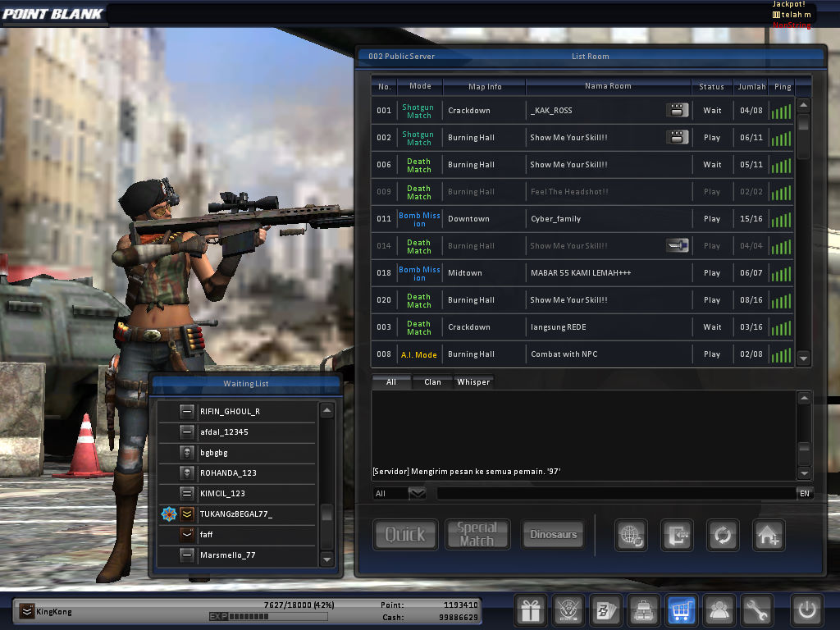Click knife icon in room 014 row

tap(677, 245)
